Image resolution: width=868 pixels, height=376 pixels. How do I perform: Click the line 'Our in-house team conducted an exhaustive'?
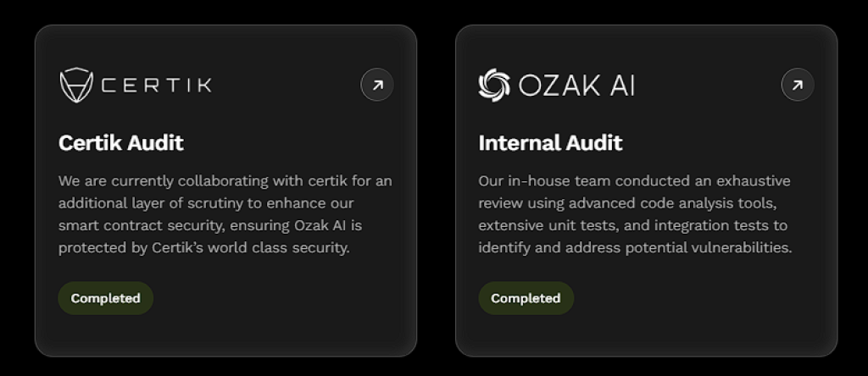click(x=634, y=181)
